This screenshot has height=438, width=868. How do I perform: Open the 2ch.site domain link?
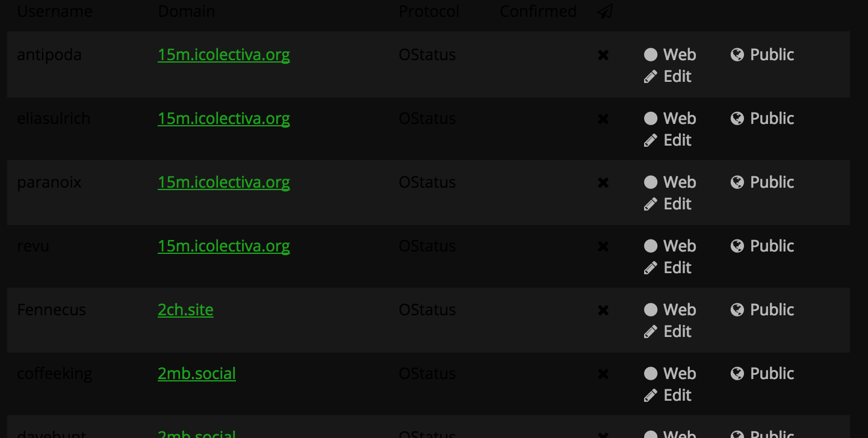(x=185, y=310)
